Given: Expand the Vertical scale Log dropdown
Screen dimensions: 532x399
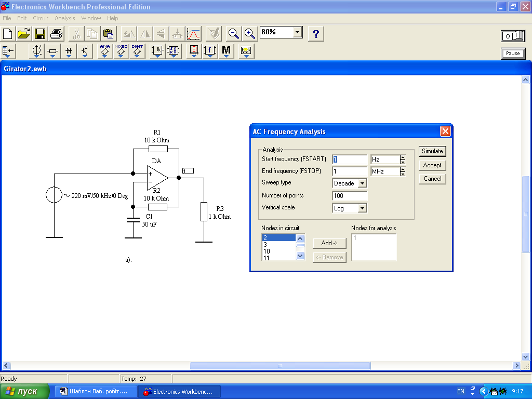Looking at the screenshot, I should [x=362, y=208].
